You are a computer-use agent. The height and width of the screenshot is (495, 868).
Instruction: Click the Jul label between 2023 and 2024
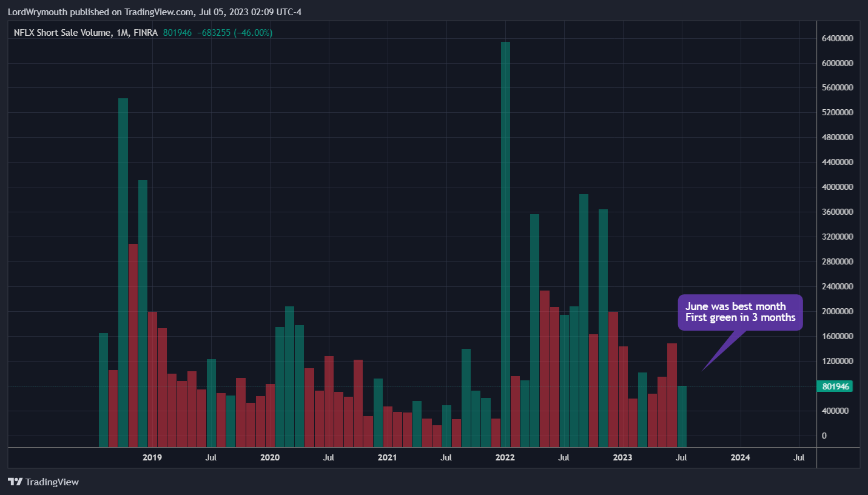(x=681, y=457)
